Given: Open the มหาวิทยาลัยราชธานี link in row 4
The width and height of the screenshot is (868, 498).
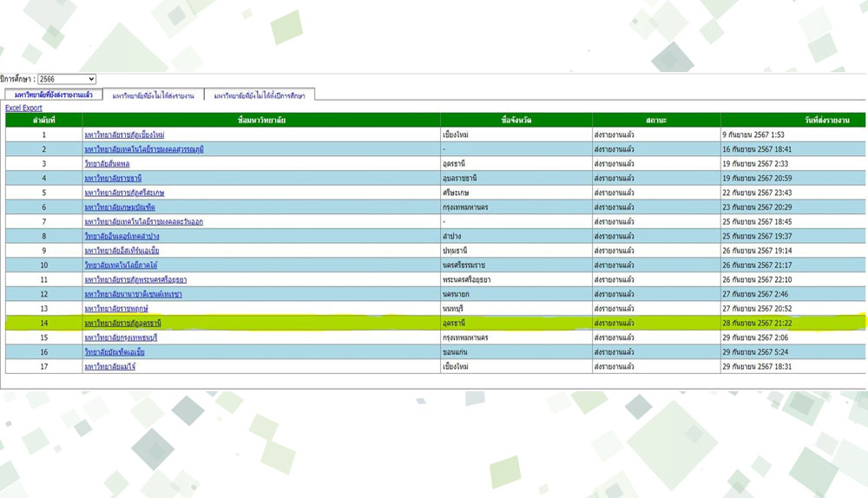Looking at the screenshot, I should 112,178.
